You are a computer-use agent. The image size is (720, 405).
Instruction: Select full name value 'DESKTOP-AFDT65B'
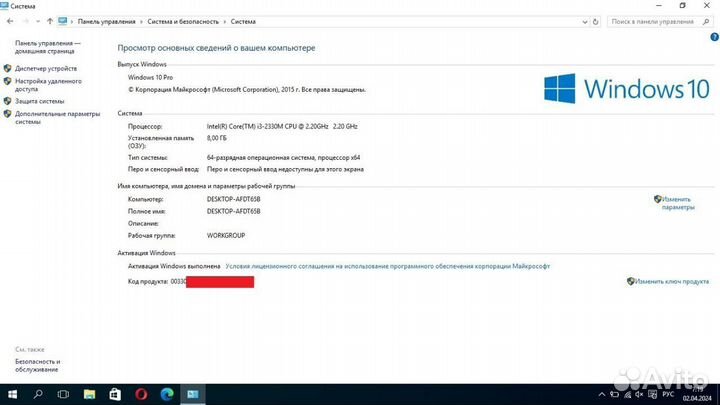point(234,212)
